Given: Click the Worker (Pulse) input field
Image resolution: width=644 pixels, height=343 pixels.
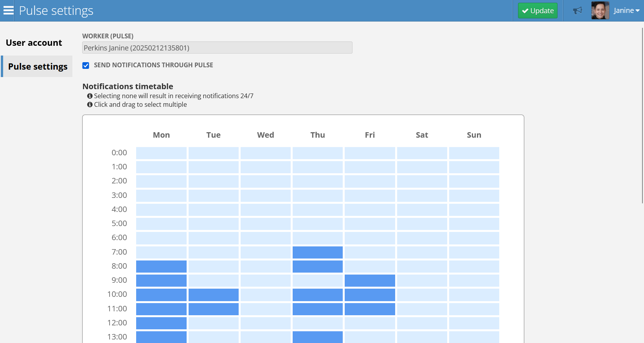Looking at the screenshot, I should pos(217,48).
